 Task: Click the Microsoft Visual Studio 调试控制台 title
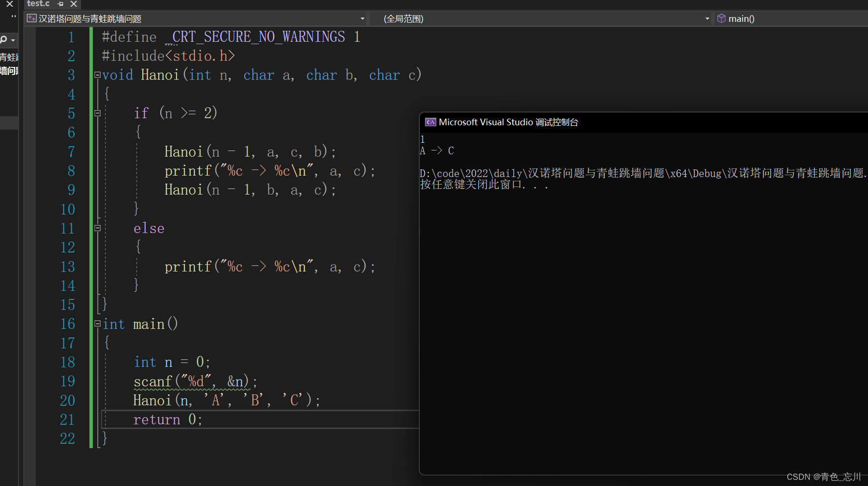508,122
